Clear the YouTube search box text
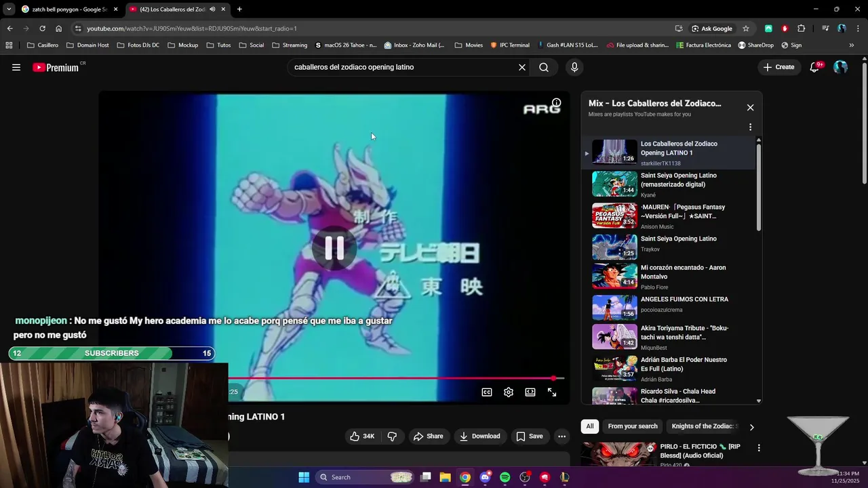Viewport: 868px width, 488px height. click(522, 67)
